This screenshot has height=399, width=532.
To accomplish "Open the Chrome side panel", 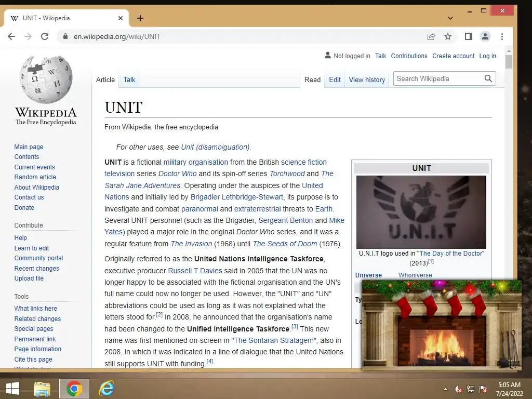I will pos(469,37).
